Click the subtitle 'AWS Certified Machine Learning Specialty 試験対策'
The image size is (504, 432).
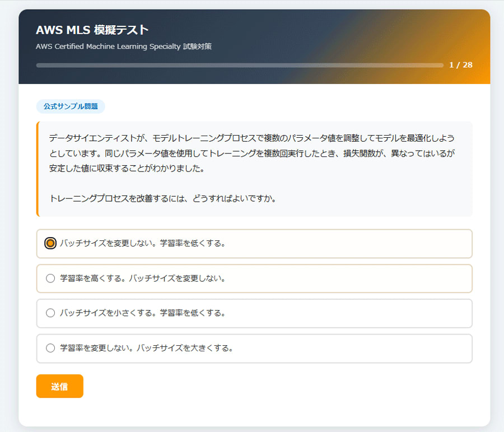click(124, 47)
